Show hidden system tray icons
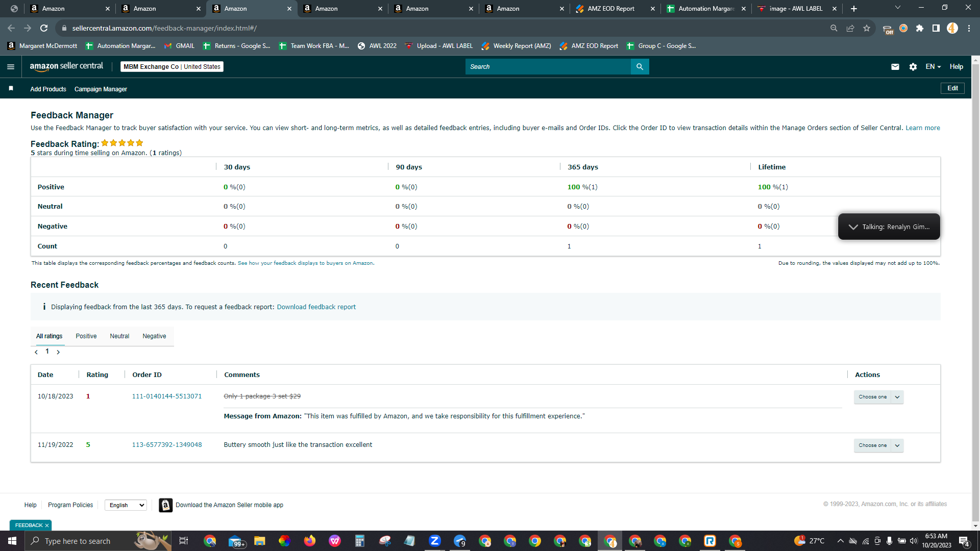The height and width of the screenshot is (551, 980). [840, 541]
